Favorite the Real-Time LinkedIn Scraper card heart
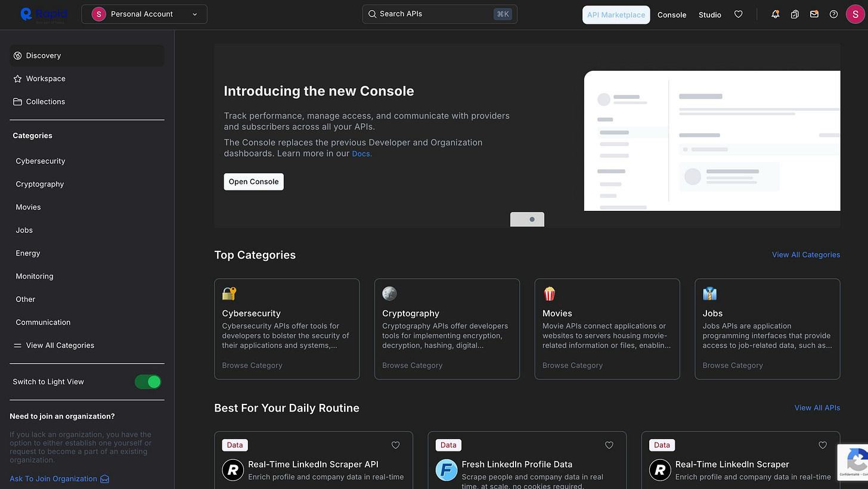Viewport: 868px width, 489px height. [823, 445]
